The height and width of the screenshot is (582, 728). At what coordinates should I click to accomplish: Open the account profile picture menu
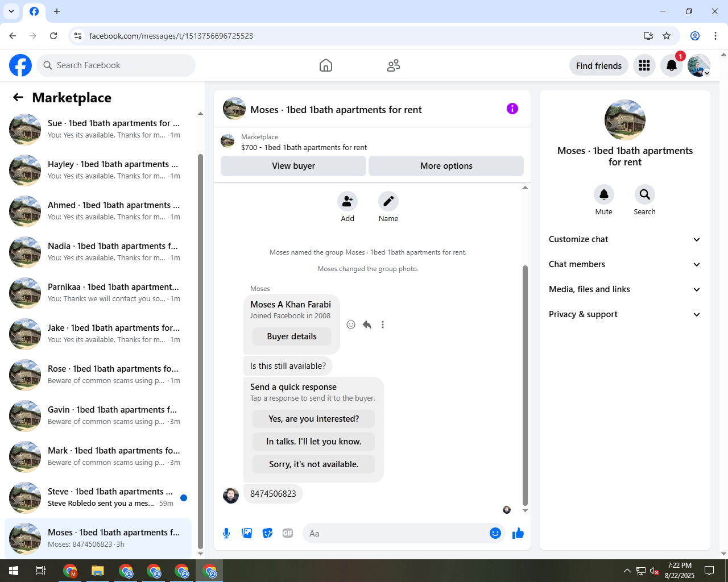tap(699, 65)
